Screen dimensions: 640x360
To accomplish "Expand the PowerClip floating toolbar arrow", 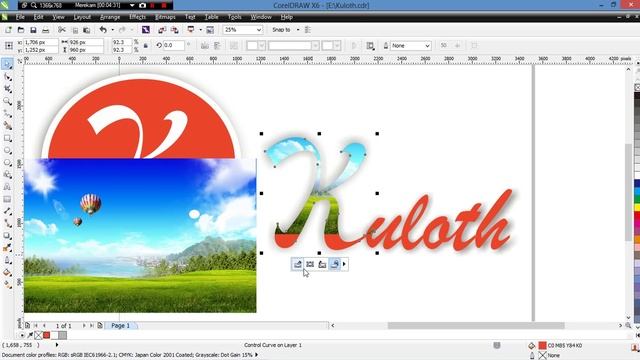I will [x=344, y=264].
